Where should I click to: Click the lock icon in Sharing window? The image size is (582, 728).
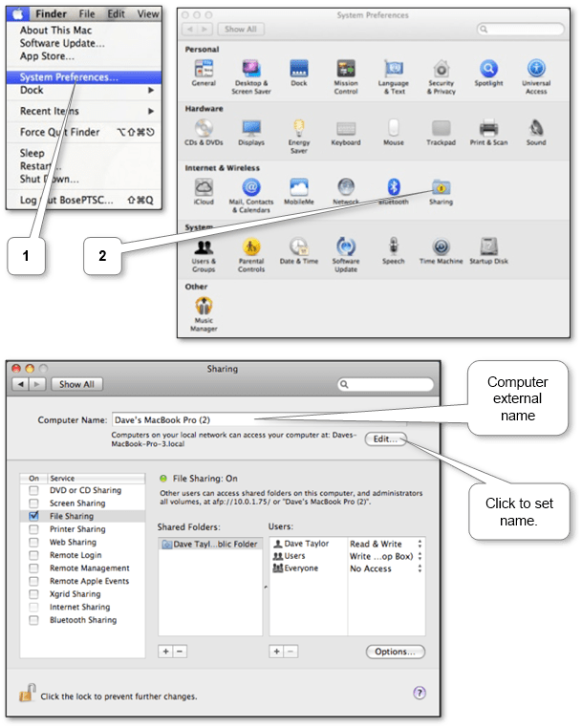(x=28, y=693)
